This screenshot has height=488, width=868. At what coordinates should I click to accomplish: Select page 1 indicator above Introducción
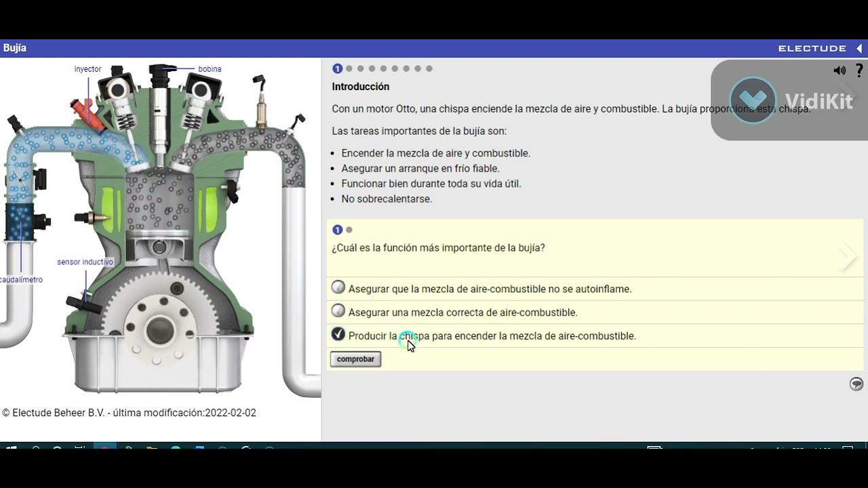[x=337, y=68]
